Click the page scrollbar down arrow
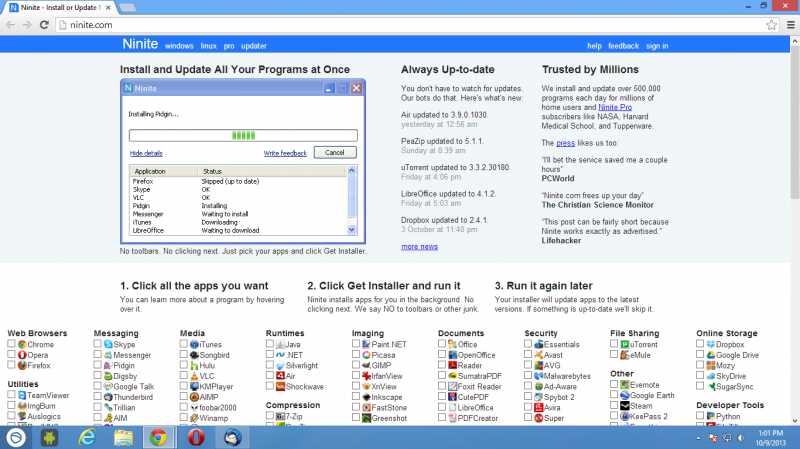 point(795,420)
